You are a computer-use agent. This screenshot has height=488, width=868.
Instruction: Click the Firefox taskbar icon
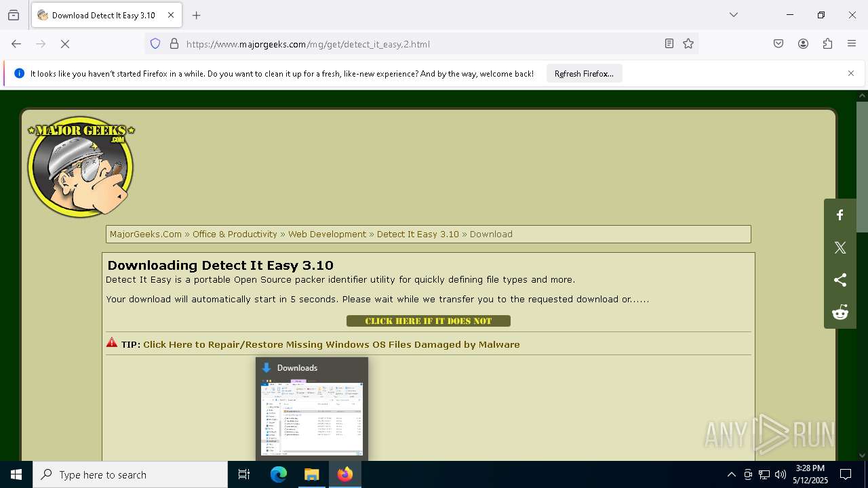[x=345, y=474]
